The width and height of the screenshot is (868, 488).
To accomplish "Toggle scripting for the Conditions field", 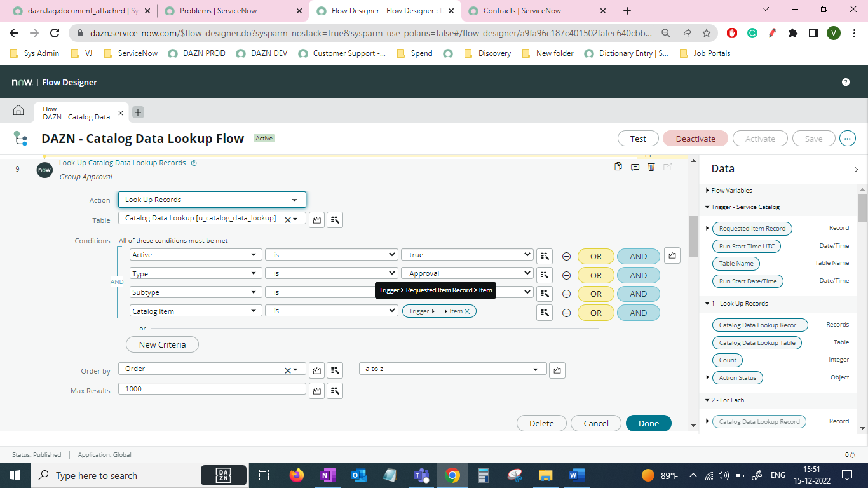I will click(x=672, y=255).
